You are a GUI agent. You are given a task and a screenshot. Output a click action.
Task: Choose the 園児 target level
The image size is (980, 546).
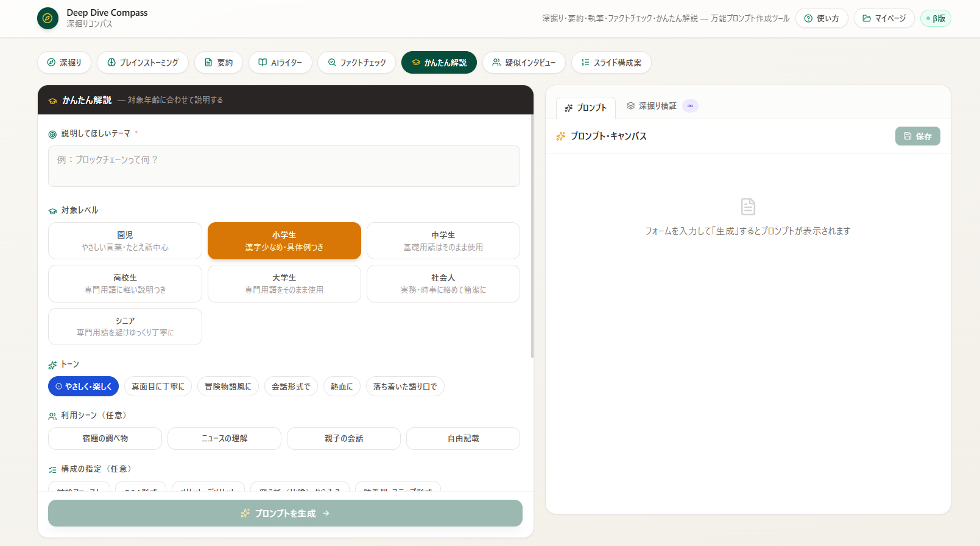coord(125,241)
